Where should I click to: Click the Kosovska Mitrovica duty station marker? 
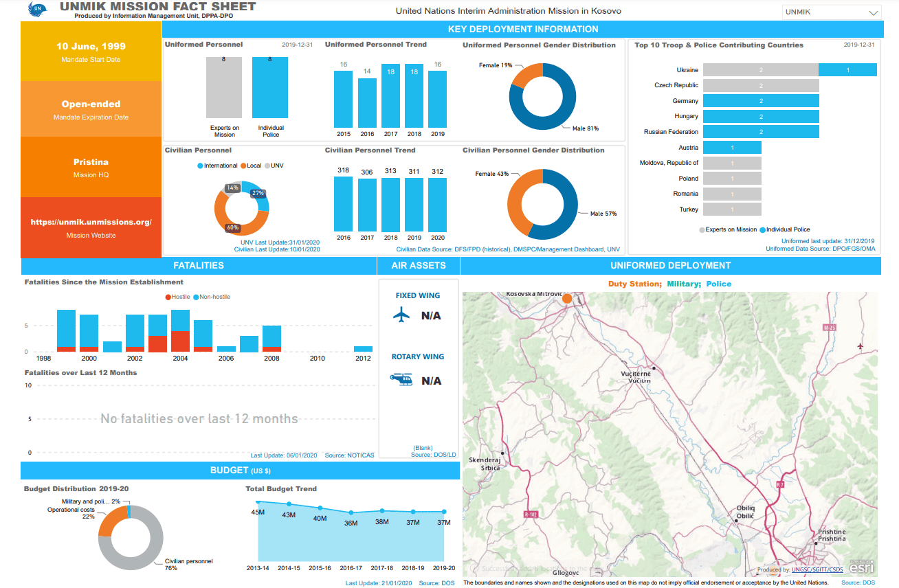tap(567, 298)
